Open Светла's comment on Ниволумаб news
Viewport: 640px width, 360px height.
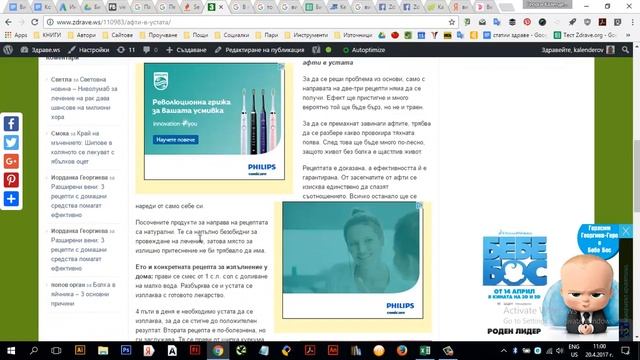pyautogui.click(x=84, y=98)
